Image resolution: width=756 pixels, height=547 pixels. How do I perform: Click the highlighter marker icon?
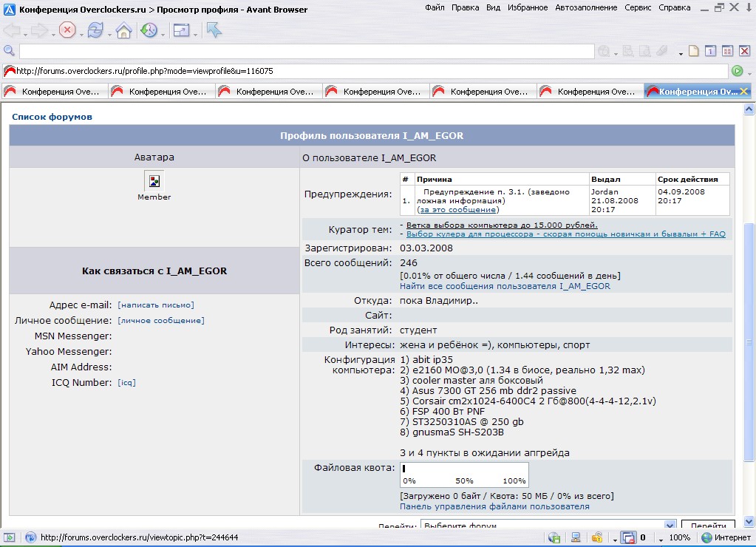point(661,51)
